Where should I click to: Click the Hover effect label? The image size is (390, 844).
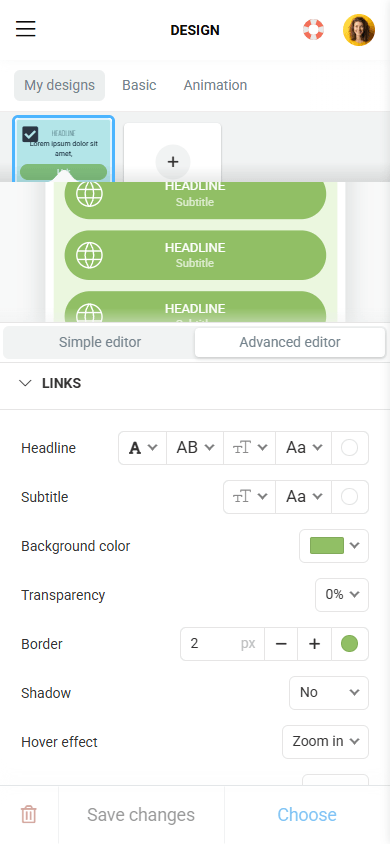[59, 742]
